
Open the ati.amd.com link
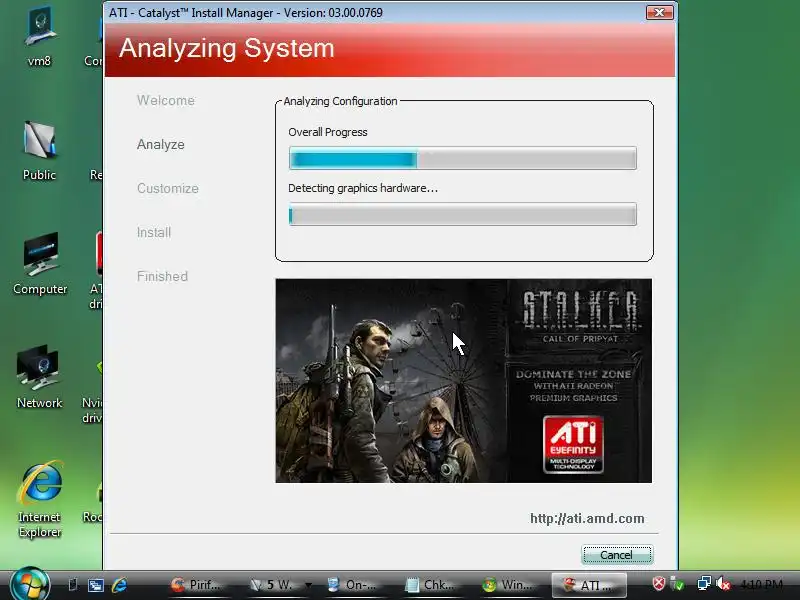click(587, 518)
